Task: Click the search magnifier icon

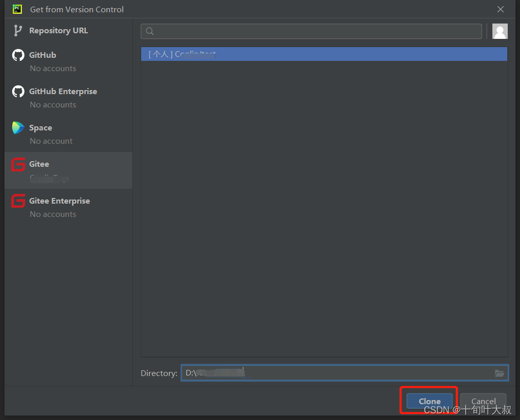Action: [150, 31]
